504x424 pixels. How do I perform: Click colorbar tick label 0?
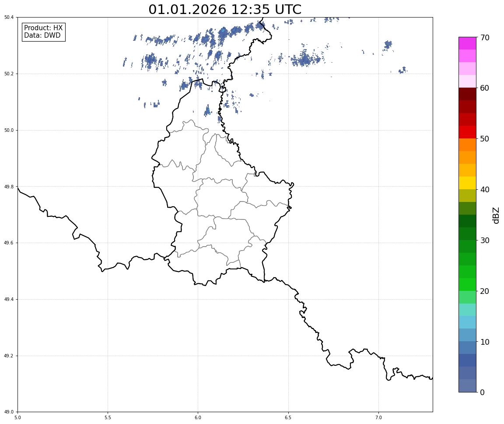(482, 392)
